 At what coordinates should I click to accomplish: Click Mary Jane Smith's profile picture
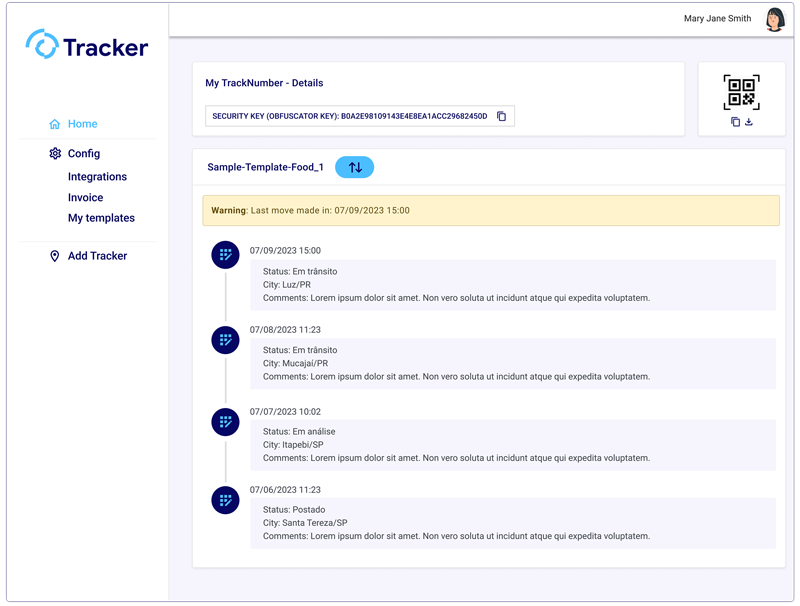tap(774, 18)
